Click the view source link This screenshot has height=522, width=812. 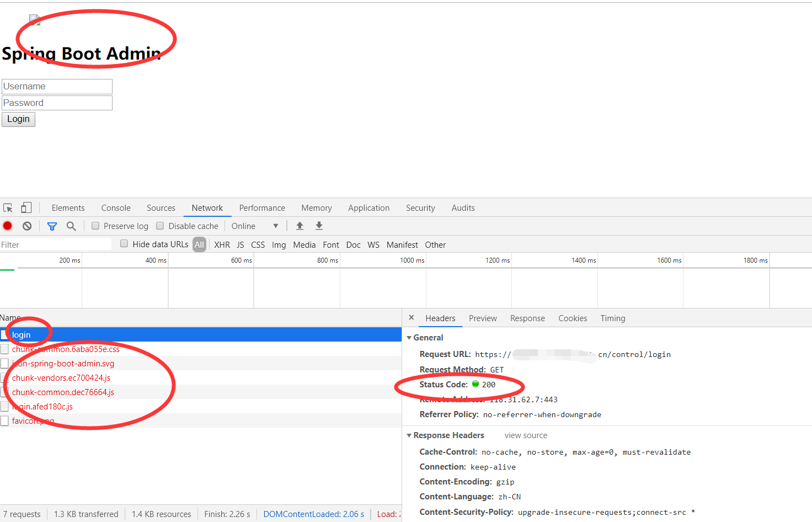(x=525, y=435)
